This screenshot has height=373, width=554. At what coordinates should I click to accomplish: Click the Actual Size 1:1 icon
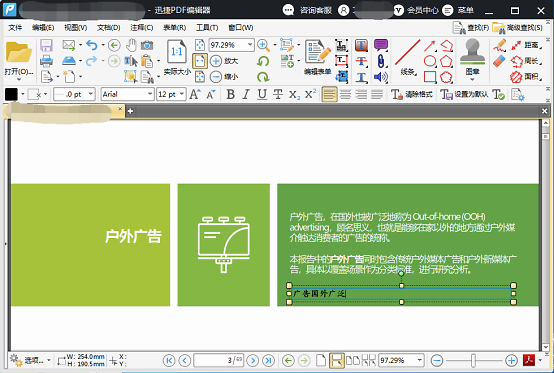(177, 53)
